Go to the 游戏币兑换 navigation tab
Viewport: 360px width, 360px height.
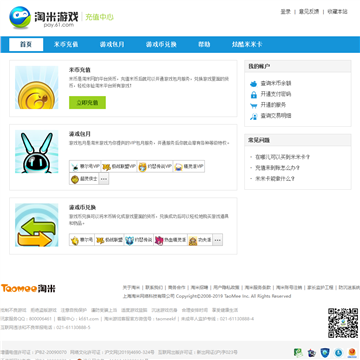161,45
